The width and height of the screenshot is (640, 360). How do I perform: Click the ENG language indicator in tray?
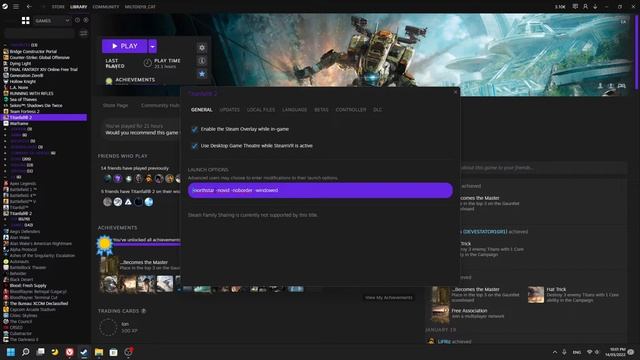576,352
